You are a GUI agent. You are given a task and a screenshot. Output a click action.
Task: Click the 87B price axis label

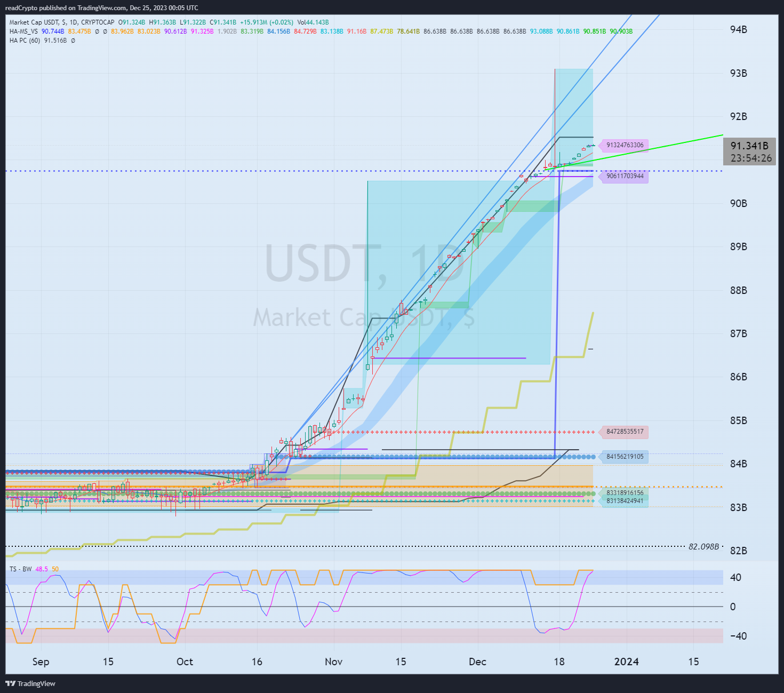[738, 333]
